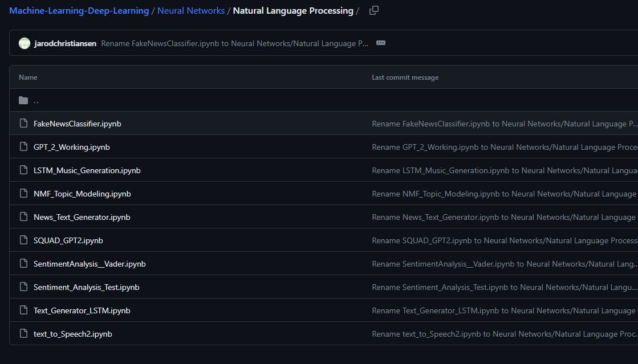Open Sentiment_Analysis_Test.ipynb file

coord(86,288)
